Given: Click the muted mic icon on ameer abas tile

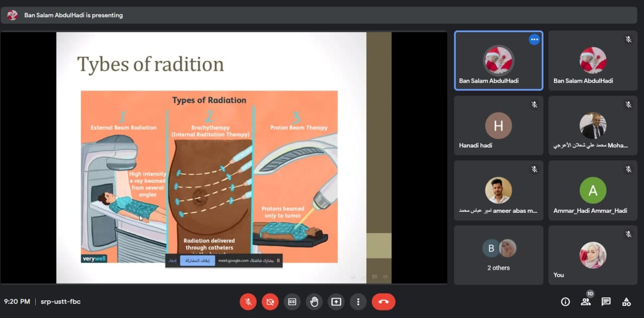Looking at the screenshot, I should (534, 170).
